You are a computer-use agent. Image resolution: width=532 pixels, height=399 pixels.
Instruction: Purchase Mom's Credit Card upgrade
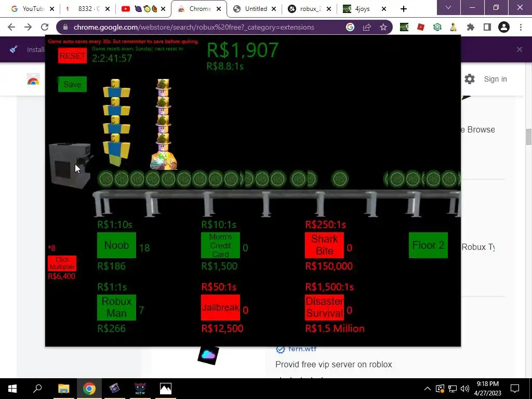click(x=220, y=245)
